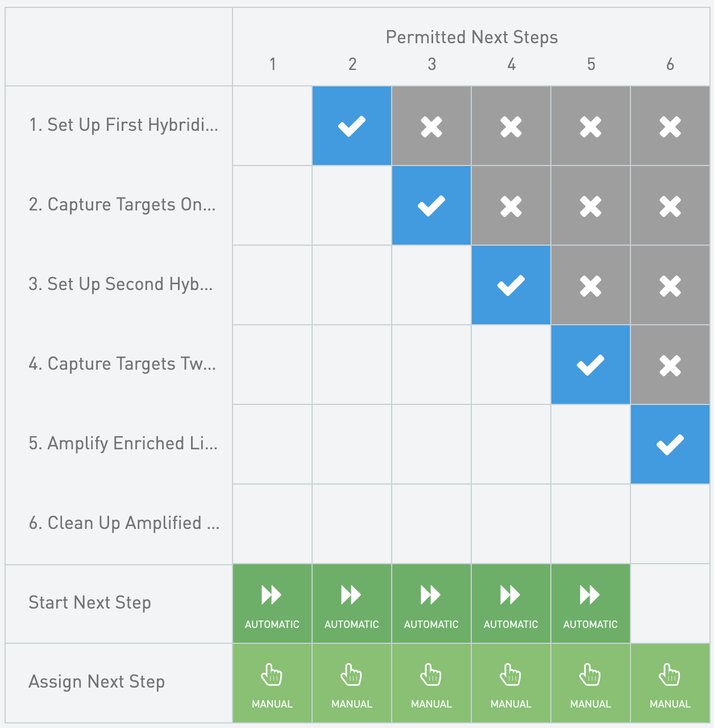Click Manual hand icon for step 2
Viewport: 714px width, 728px height.
[351, 675]
